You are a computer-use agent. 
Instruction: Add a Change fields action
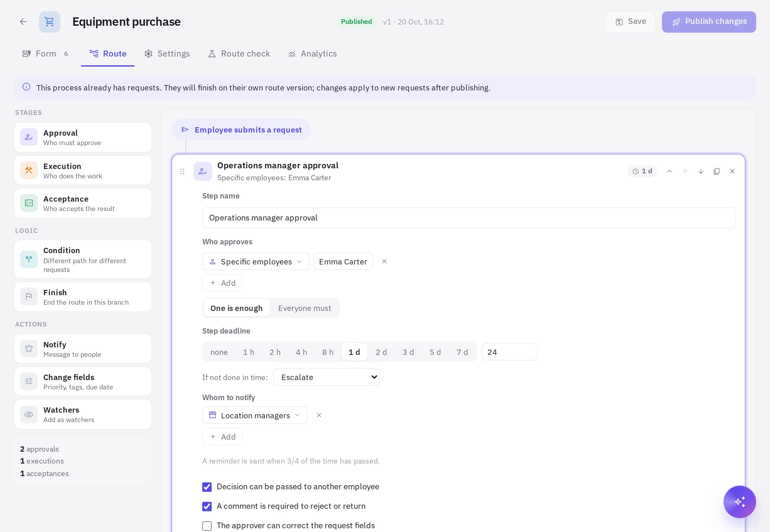83,381
